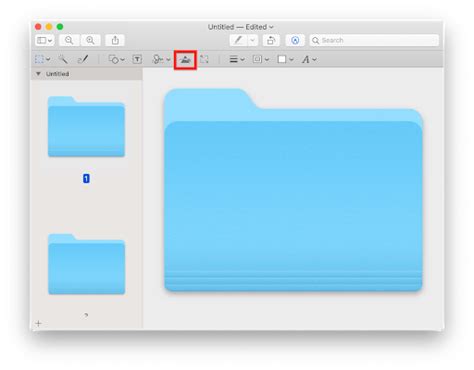Click the page number 1 badge

click(x=86, y=179)
